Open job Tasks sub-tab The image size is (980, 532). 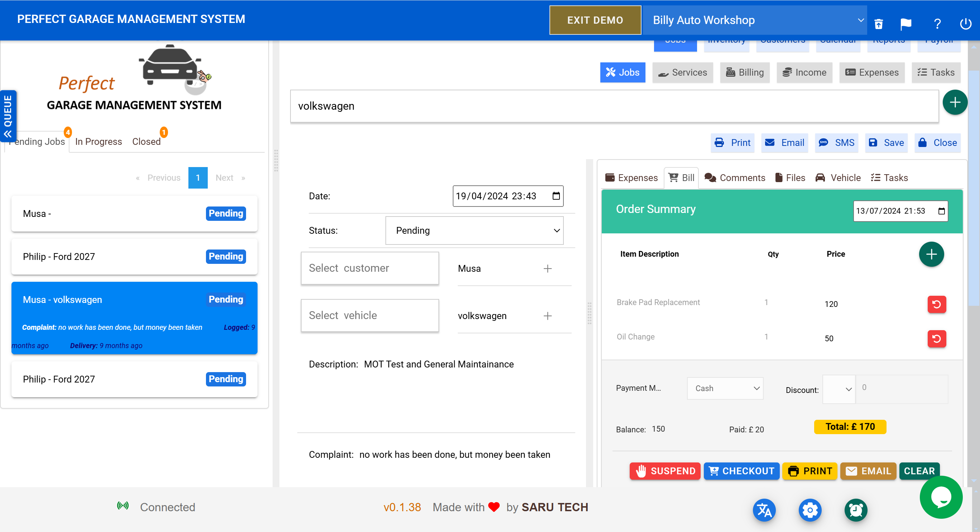click(889, 178)
